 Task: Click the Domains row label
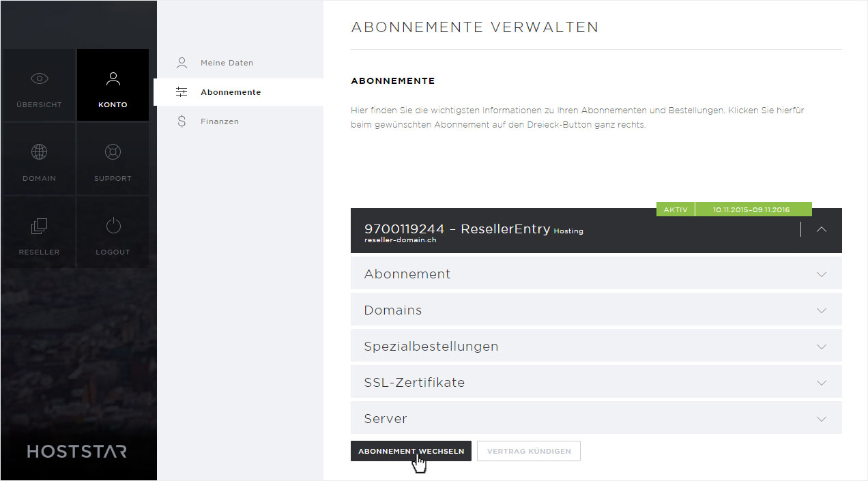tap(393, 310)
